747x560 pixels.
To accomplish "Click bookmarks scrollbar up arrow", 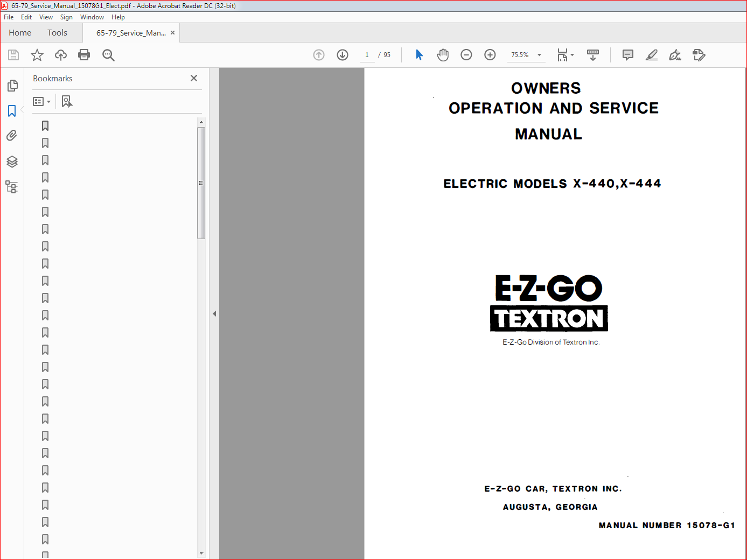I will [x=201, y=122].
